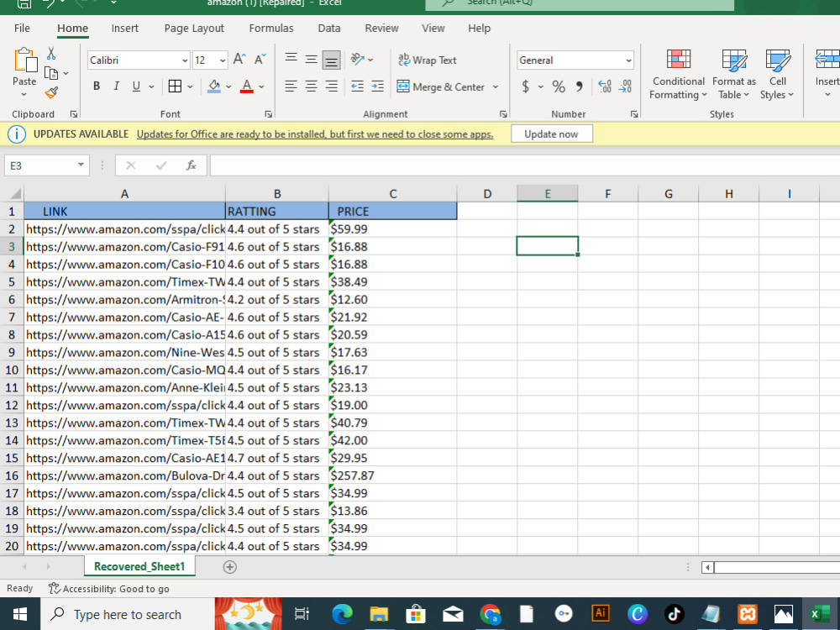Viewport: 840px width, 630px height.
Task: Apply Comma Style number format
Action: pos(579,87)
